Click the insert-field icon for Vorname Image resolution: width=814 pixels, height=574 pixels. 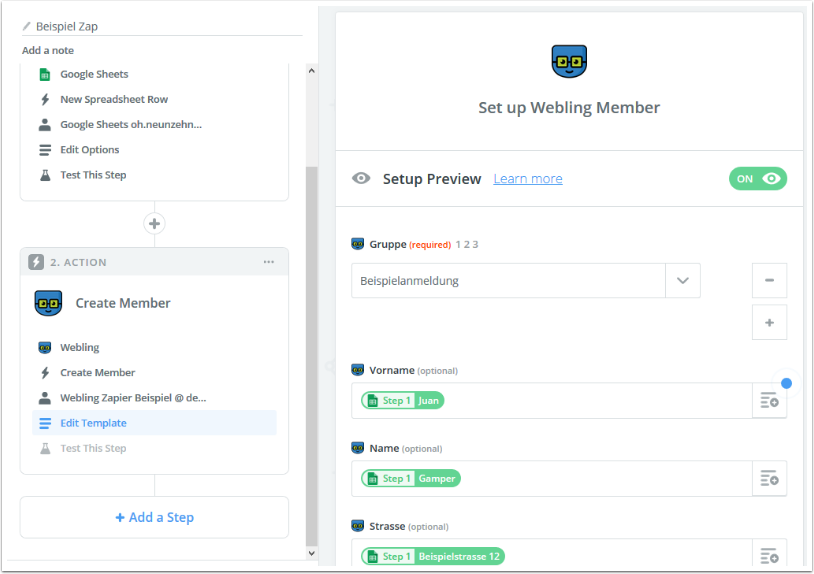[x=769, y=401]
